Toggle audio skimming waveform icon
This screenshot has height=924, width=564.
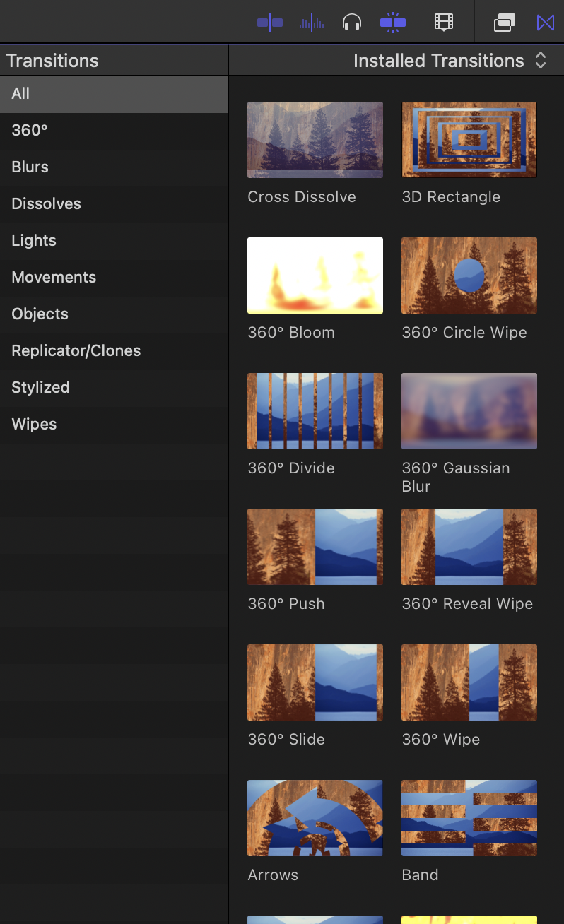312,23
